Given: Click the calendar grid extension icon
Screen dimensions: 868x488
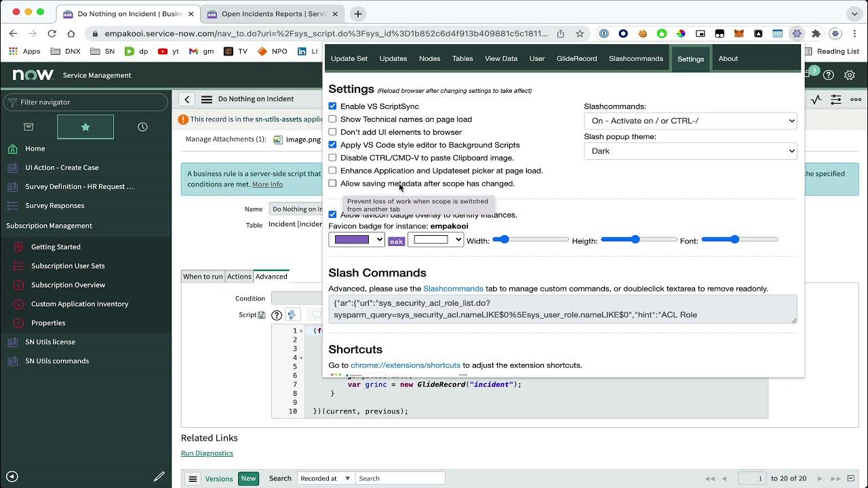Looking at the screenshot, I should coord(778,33).
